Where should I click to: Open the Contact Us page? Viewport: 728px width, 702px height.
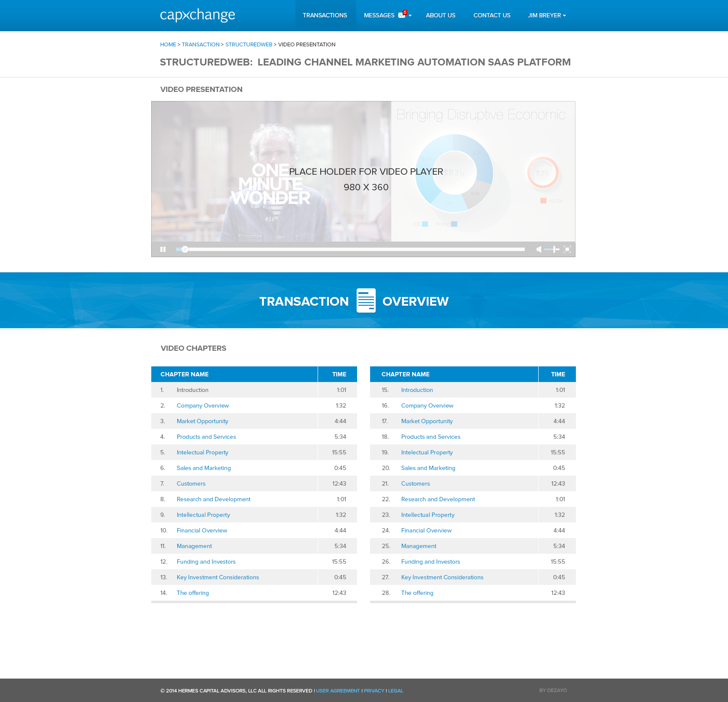492,15
